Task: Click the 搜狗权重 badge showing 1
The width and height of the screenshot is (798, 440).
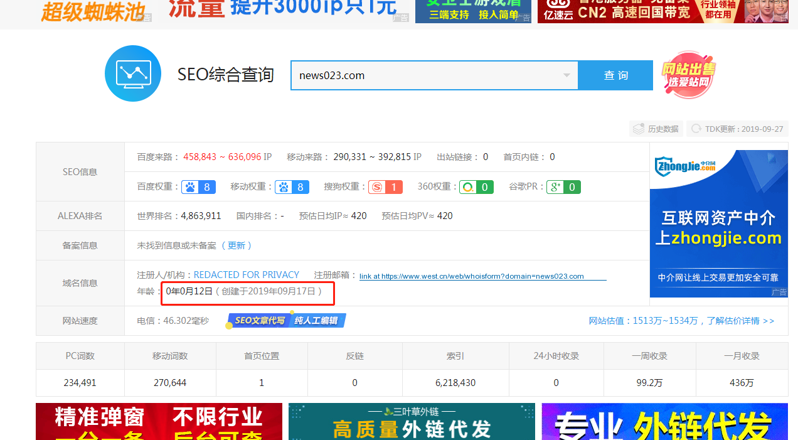Action: coord(386,187)
